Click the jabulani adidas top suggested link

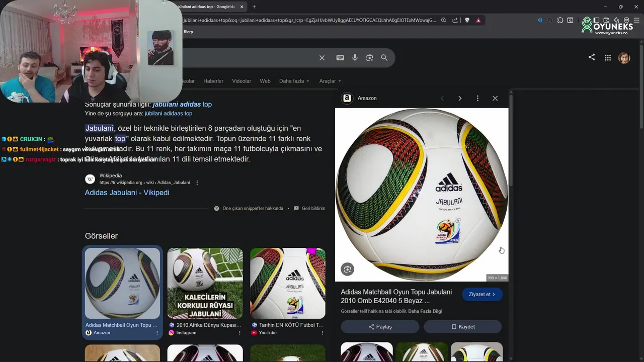click(x=182, y=104)
